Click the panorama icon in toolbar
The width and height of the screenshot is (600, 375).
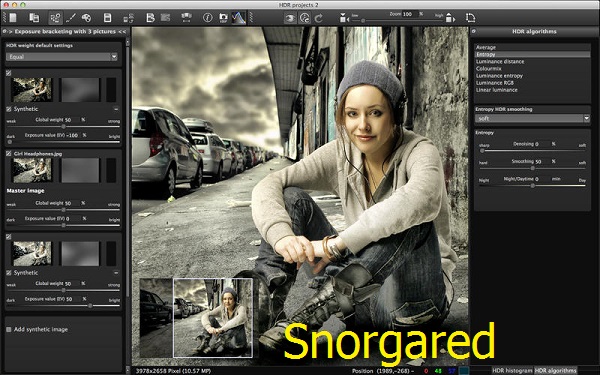tap(186, 18)
